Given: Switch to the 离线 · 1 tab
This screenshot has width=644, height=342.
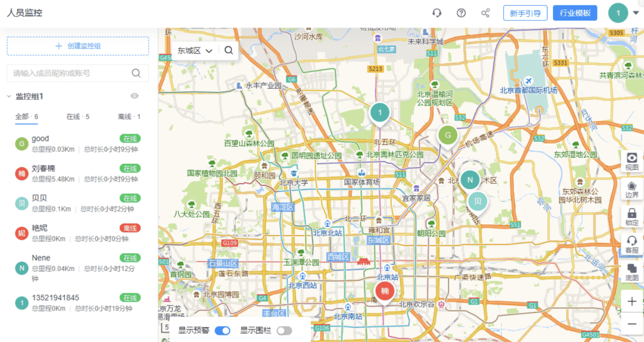Looking at the screenshot, I should click(x=129, y=117).
